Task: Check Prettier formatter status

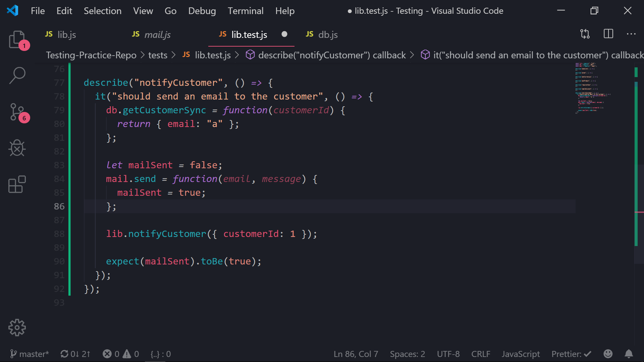Action: coord(571,354)
